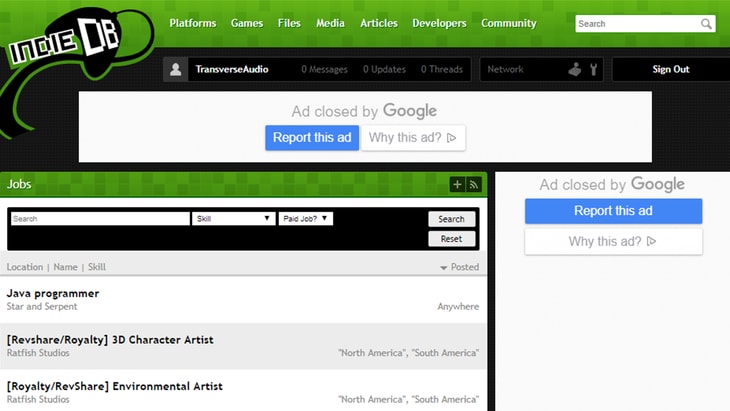The height and width of the screenshot is (411, 730).
Task: Report the sidebar ad
Action: (613, 211)
